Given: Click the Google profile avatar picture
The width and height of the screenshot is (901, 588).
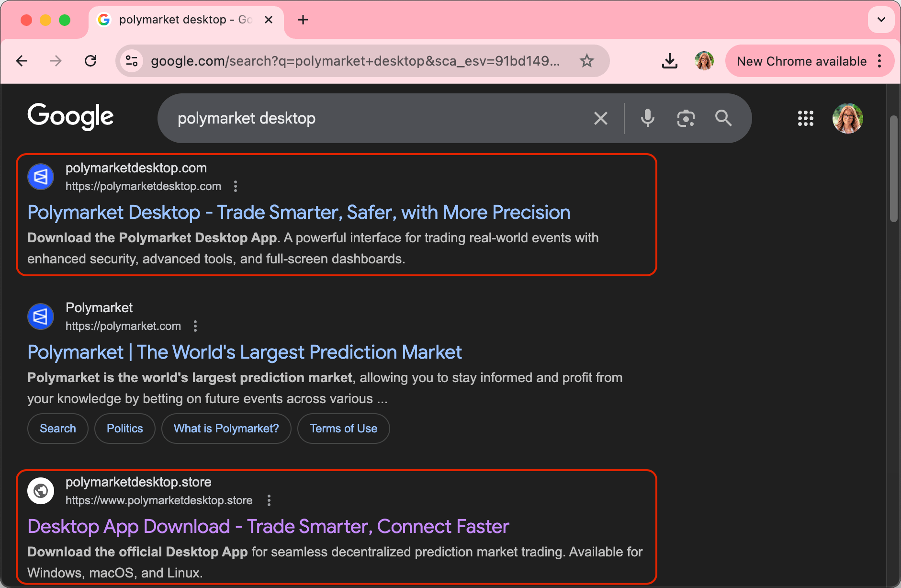Looking at the screenshot, I should click(847, 118).
